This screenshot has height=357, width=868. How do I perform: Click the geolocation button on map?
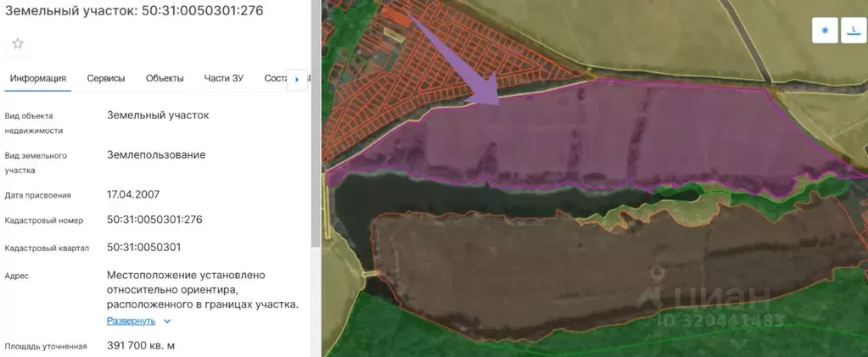825,31
